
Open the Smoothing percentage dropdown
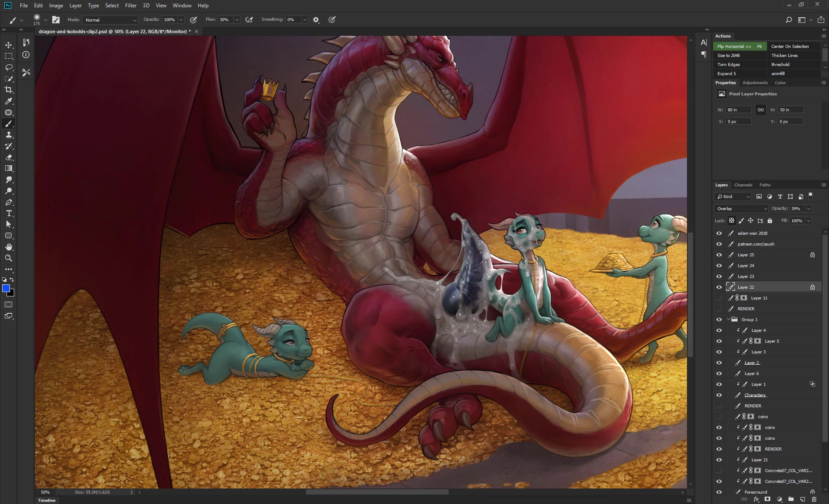[305, 20]
